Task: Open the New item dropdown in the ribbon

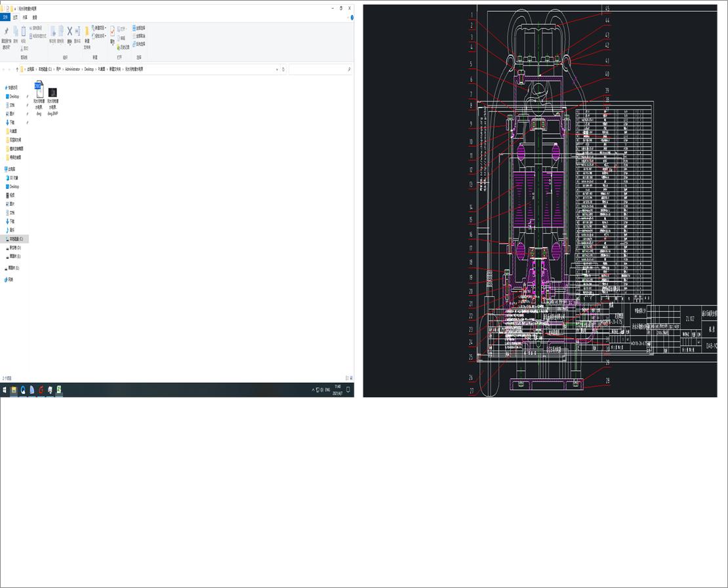Action: click(x=99, y=28)
